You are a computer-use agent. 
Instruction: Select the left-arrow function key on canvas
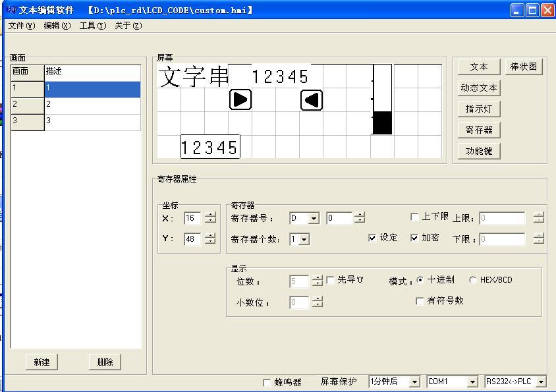310,99
